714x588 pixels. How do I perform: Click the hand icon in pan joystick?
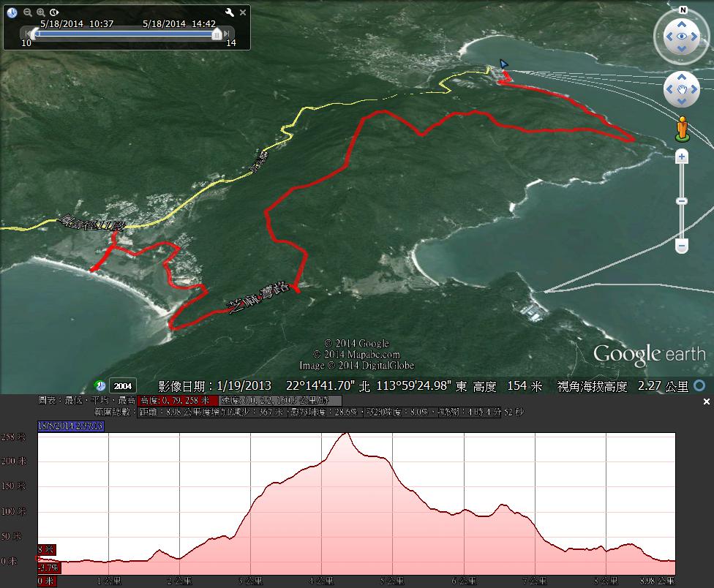pyautogui.click(x=682, y=89)
